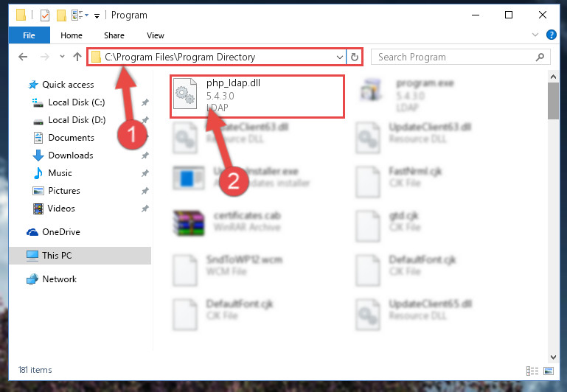Open the File menu
This screenshot has width=567, height=392.
tap(29, 35)
